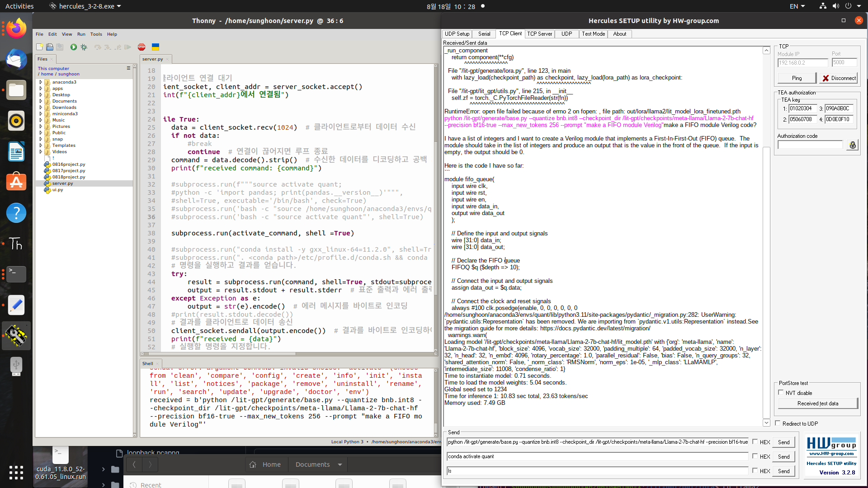Toggle NVT disable checkbox
868x488 pixels.
click(x=781, y=393)
